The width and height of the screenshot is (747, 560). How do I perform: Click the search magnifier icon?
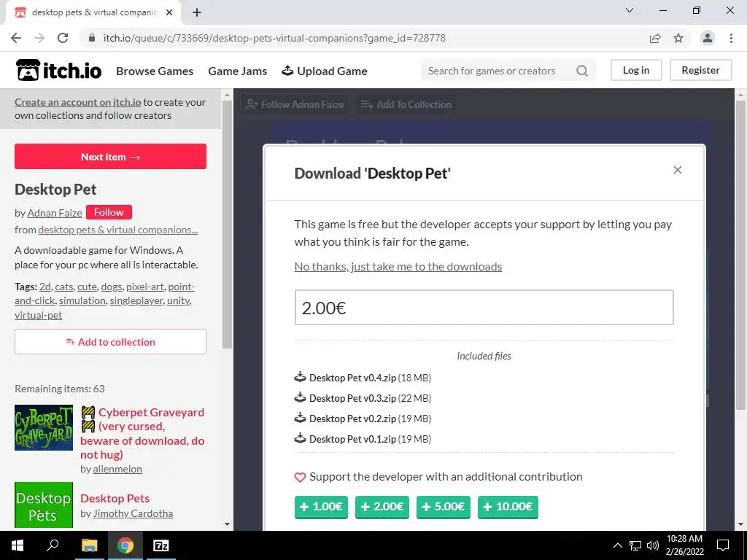pos(581,71)
